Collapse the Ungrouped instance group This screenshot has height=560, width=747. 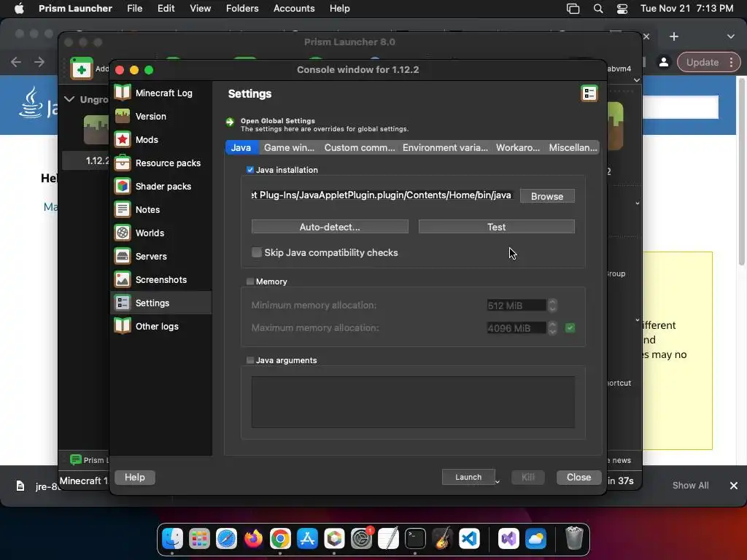(x=69, y=99)
